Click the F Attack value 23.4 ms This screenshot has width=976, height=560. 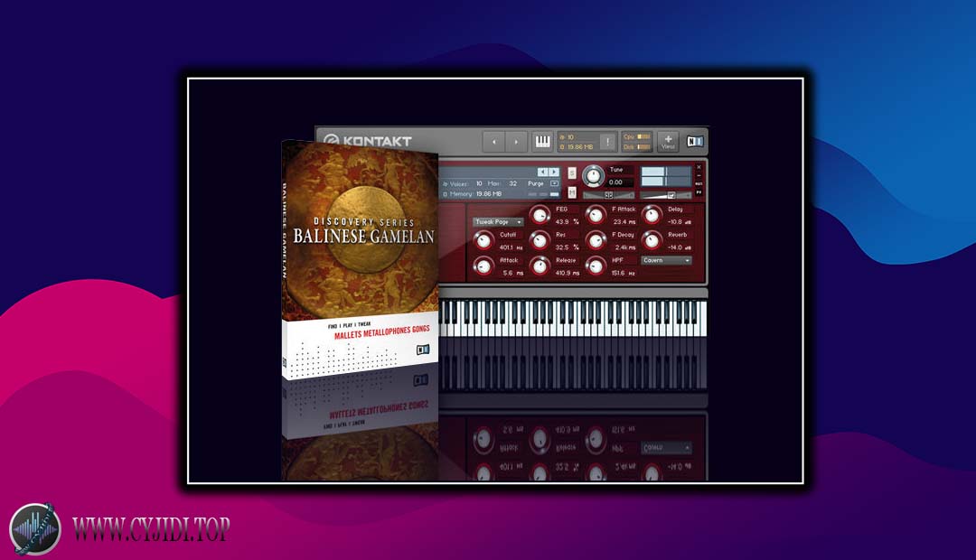point(624,222)
